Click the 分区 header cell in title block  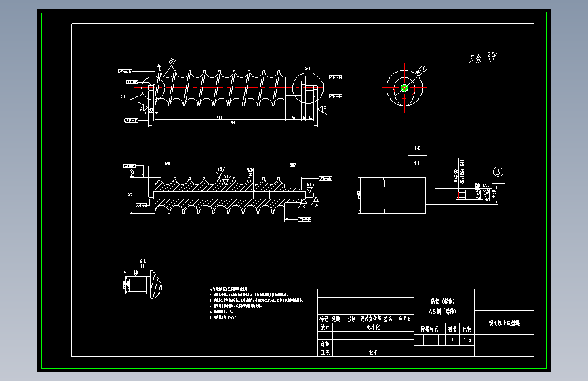pos(351,319)
